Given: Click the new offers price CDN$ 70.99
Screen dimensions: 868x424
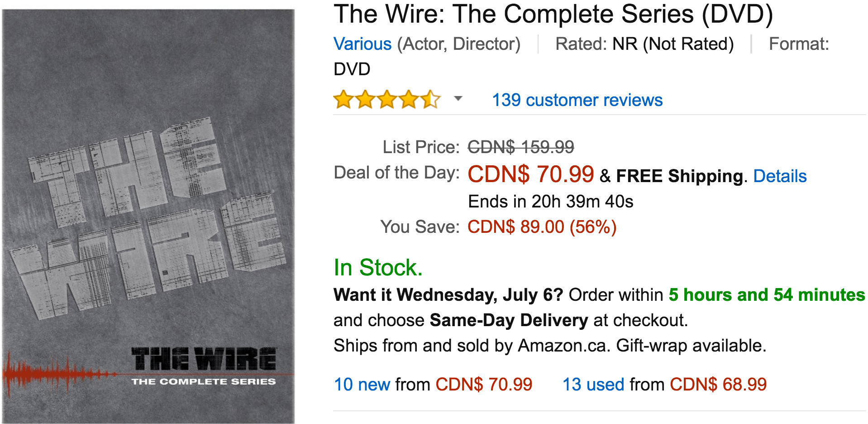Looking at the screenshot, I should 484,385.
